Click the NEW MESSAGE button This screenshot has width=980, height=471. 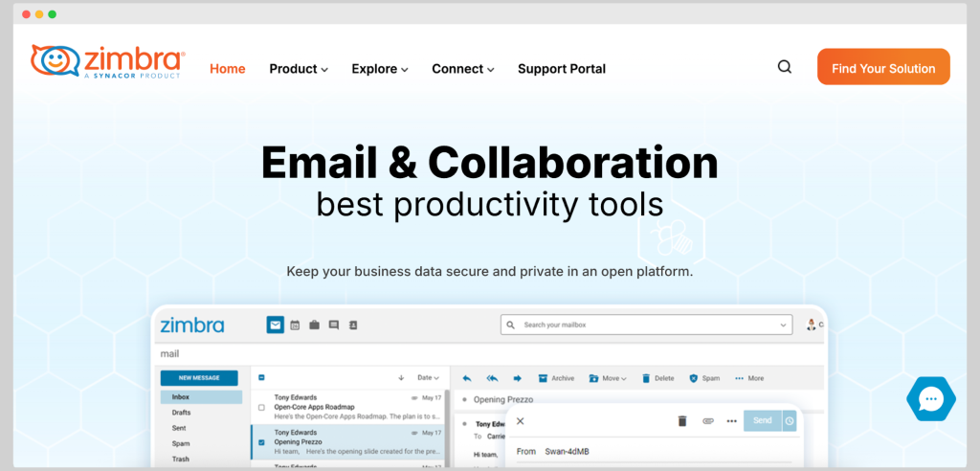pos(199,378)
